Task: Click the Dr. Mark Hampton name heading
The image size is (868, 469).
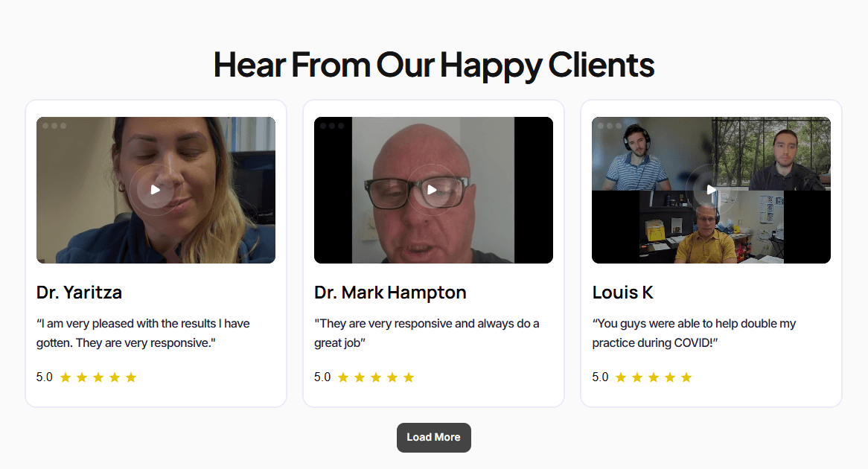Action: point(390,293)
